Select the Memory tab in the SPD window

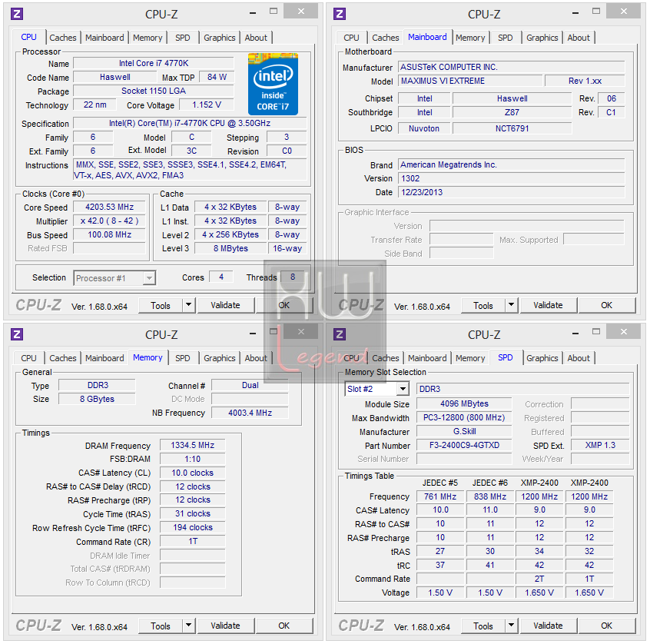click(x=470, y=358)
